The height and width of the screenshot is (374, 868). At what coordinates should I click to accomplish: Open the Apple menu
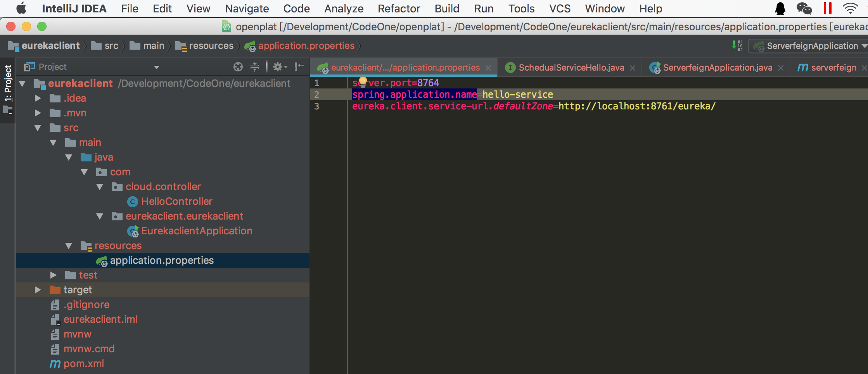point(21,8)
